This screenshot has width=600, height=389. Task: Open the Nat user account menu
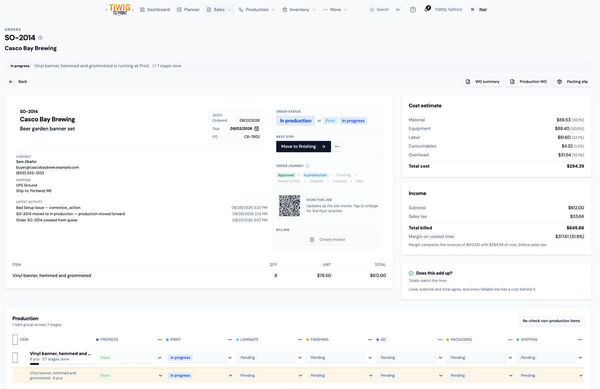click(x=479, y=10)
